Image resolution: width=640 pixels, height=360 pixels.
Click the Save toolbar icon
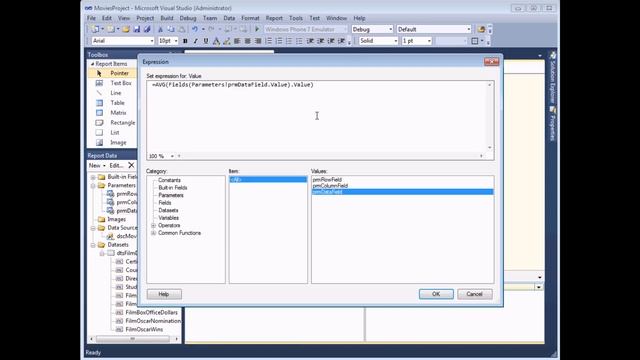(x=137, y=29)
